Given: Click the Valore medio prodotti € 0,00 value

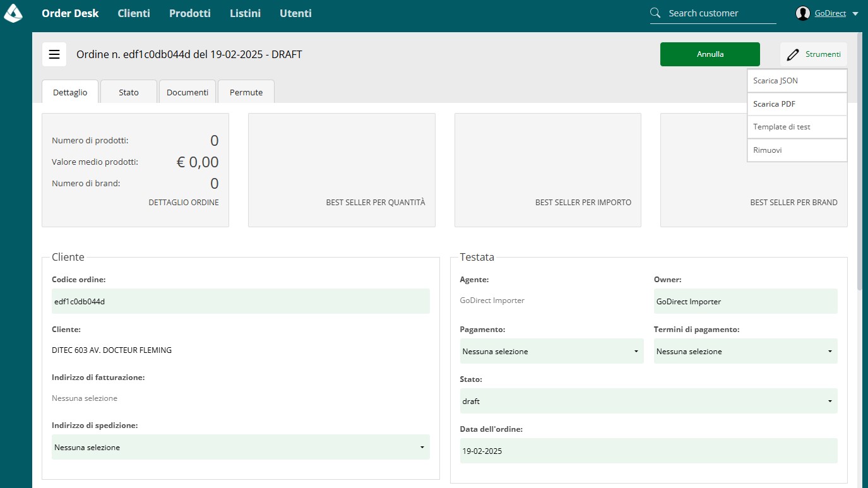Looking at the screenshot, I should (198, 162).
